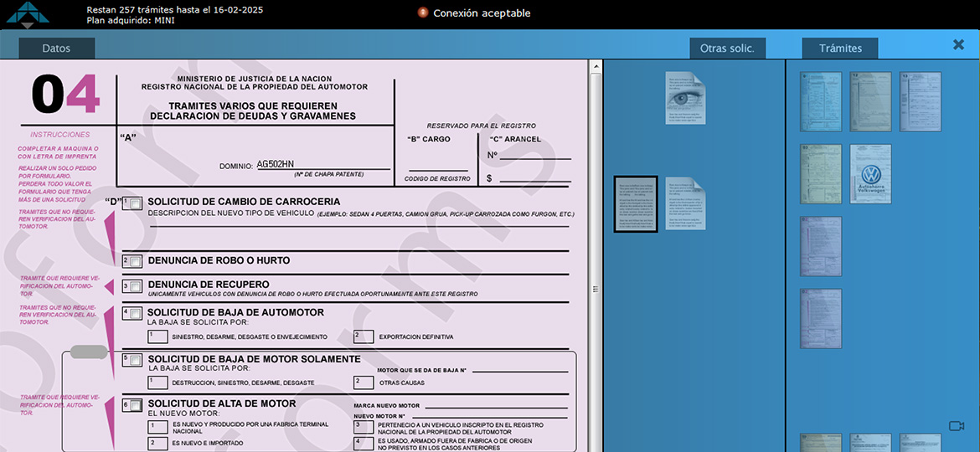Tick the Denuncia de Robo o Hurto checkbox
Viewport: 980px width, 452px height.
pos(136,262)
